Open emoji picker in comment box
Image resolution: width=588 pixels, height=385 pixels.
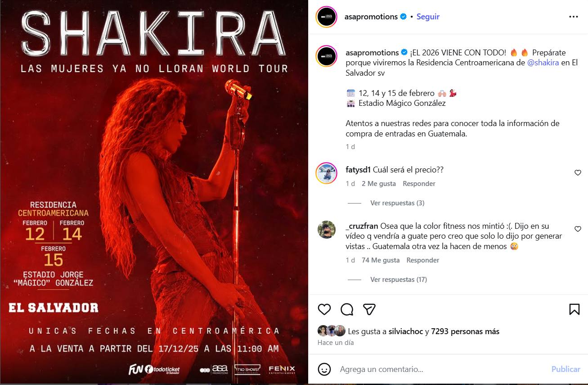click(324, 369)
